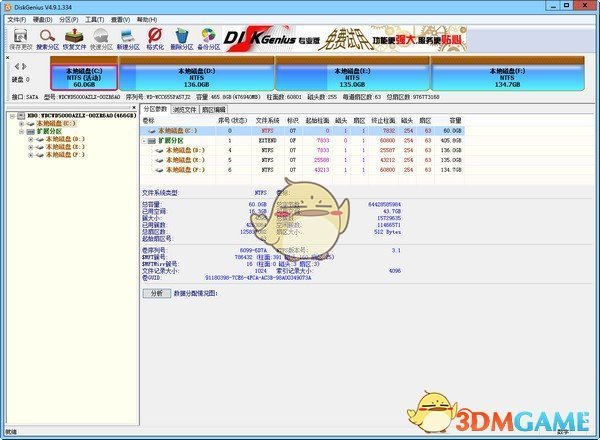Click the 分析 (Analyze) button
600x440 pixels.
(157, 293)
